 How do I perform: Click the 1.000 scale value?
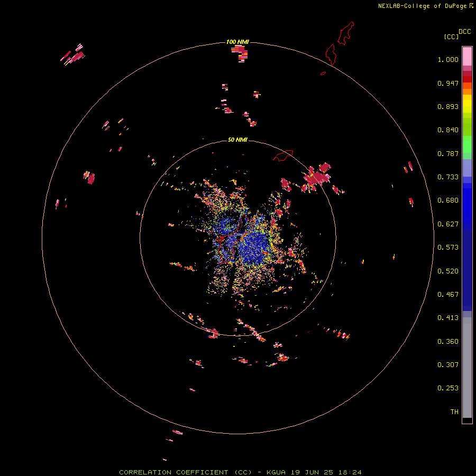(448, 59)
